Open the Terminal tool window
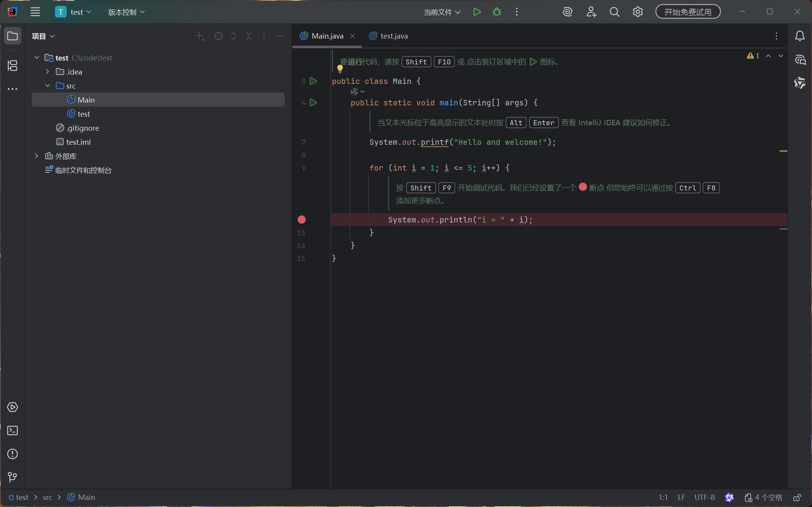This screenshot has height=507, width=812. tap(12, 431)
